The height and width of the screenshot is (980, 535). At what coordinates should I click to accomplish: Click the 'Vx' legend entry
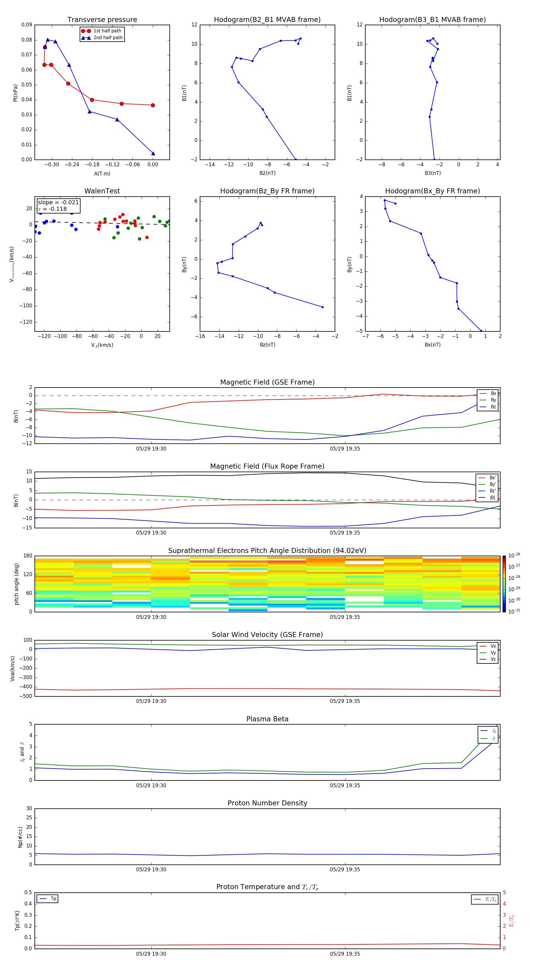488,646
